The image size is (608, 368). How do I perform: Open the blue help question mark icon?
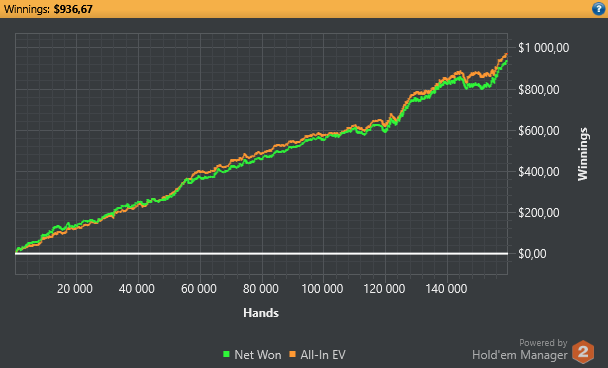point(598,9)
